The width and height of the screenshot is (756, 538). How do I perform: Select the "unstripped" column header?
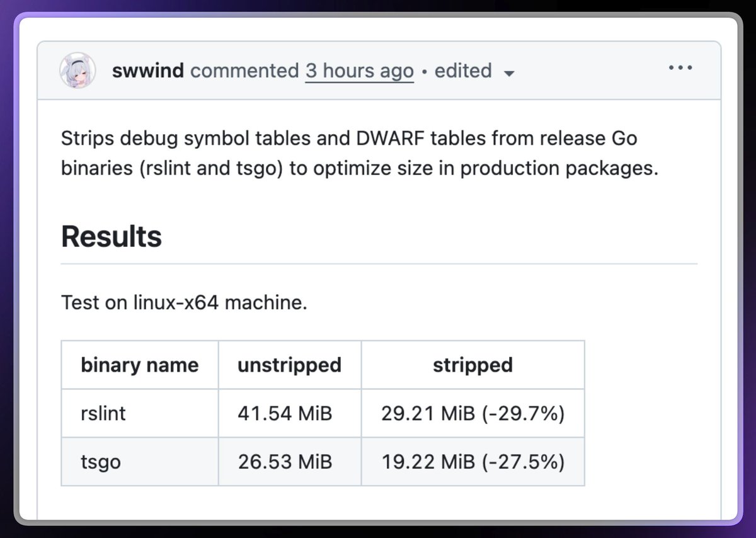tap(290, 365)
